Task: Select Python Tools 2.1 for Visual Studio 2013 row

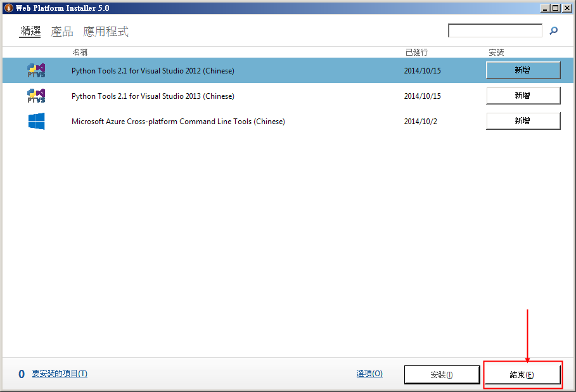Action: point(288,96)
